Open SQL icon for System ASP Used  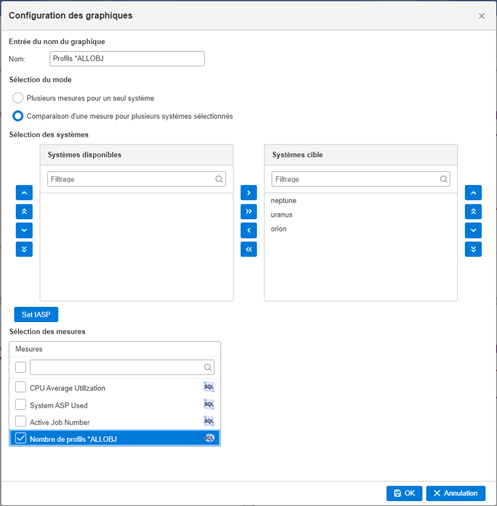tap(209, 404)
